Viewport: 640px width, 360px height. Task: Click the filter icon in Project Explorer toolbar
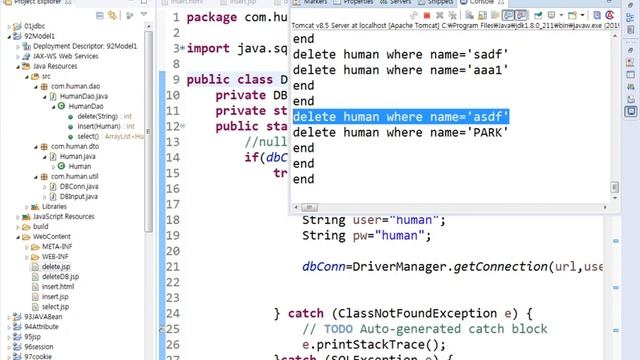point(130,16)
